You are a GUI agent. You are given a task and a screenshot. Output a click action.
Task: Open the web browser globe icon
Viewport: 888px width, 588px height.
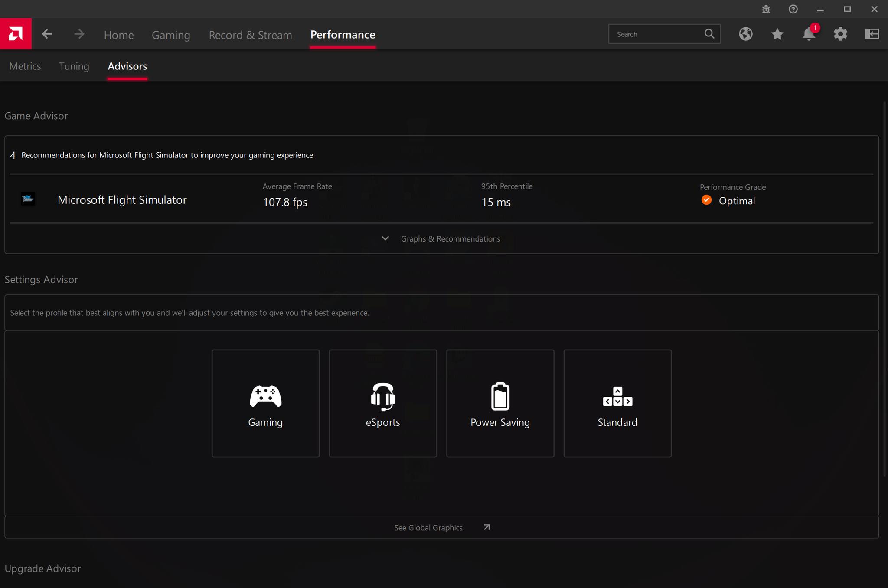point(746,34)
